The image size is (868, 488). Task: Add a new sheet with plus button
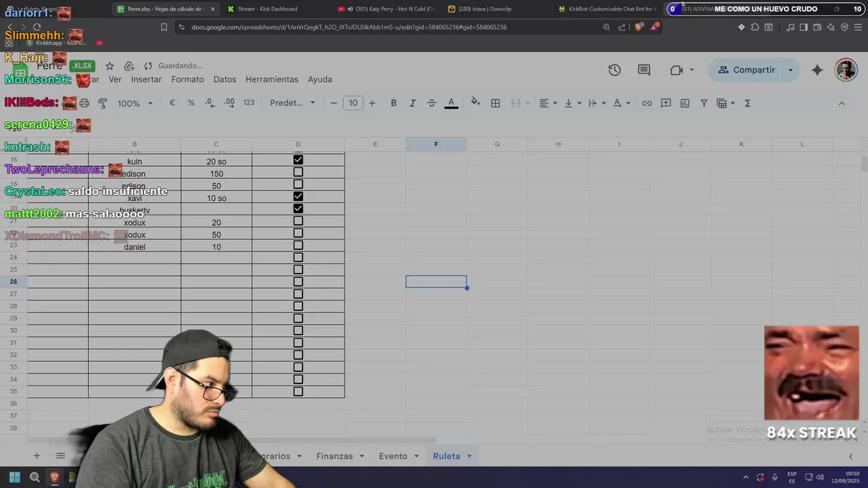(x=37, y=456)
